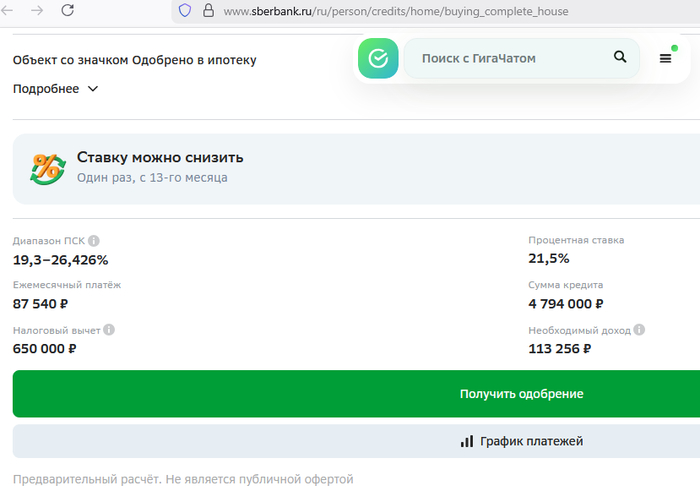Show info tooltip for Диапазон ПСК

[x=94, y=241]
